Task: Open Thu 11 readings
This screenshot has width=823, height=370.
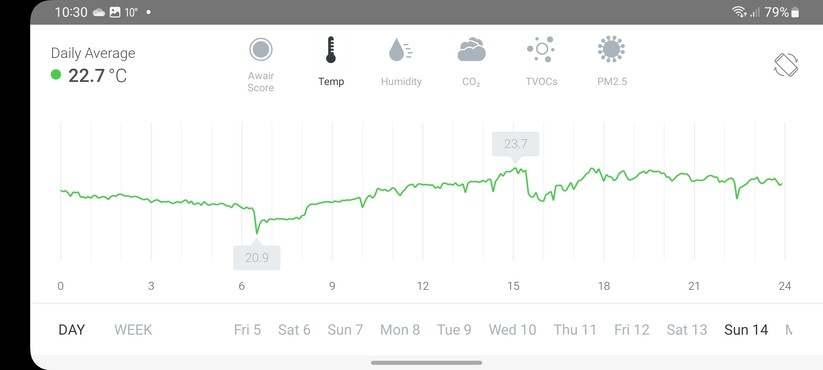Action: point(575,330)
